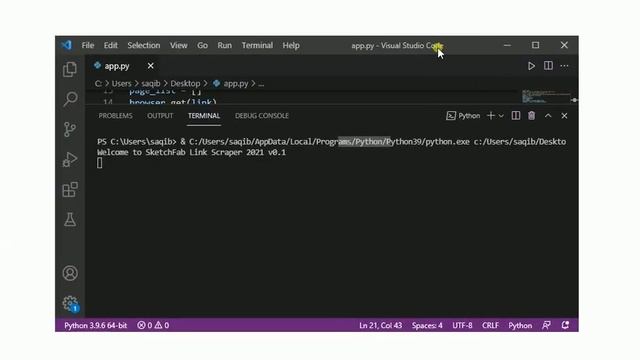Viewport: 640px width, 360px height.
Task: Change encoding via UTF-8 status
Action: pyautogui.click(x=462, y=325)
